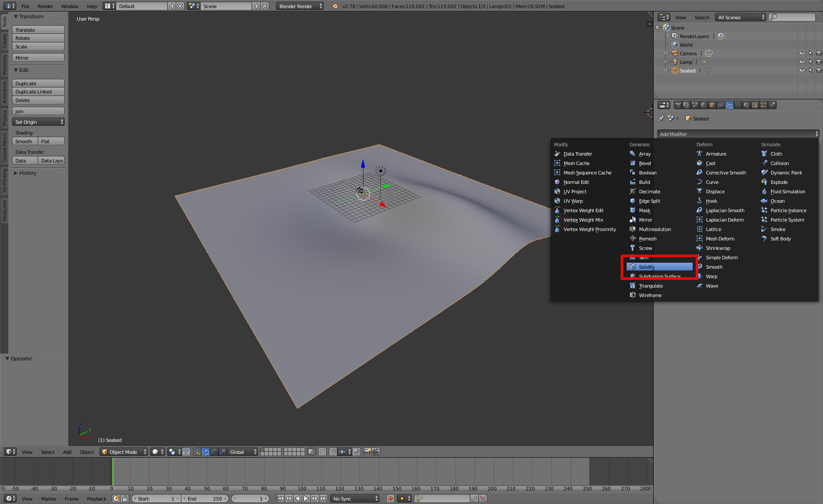Image resolution: width=823 pixels, height=504 pixels.
Task: Click the OpenGL render image camera icon
Action: [x=367, y=452]
